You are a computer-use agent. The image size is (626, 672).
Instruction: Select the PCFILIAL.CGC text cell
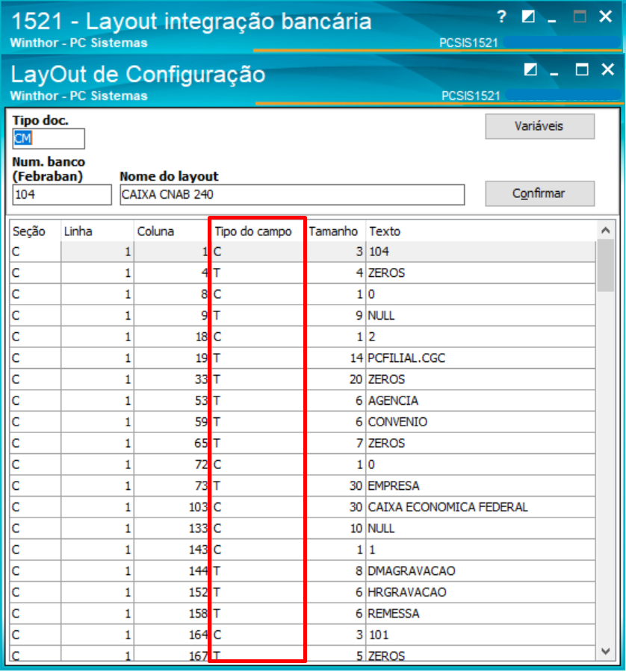tap(480, 358)
